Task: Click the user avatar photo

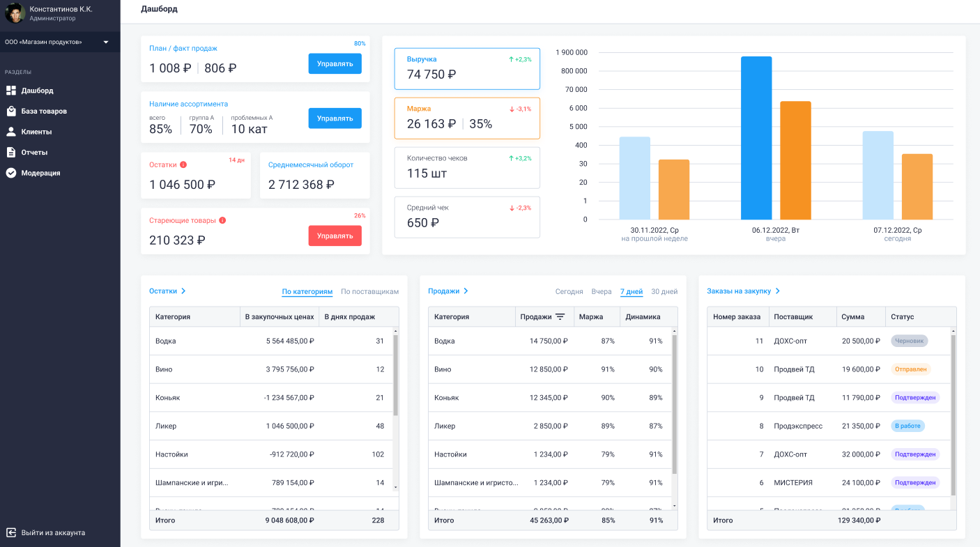Action: tap(15, 13)
